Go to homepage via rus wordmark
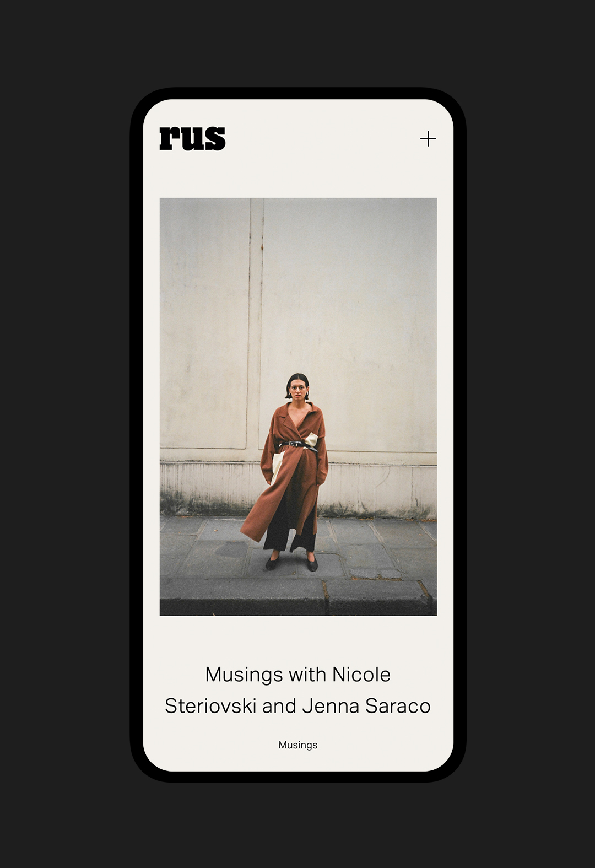 (192, 138)
